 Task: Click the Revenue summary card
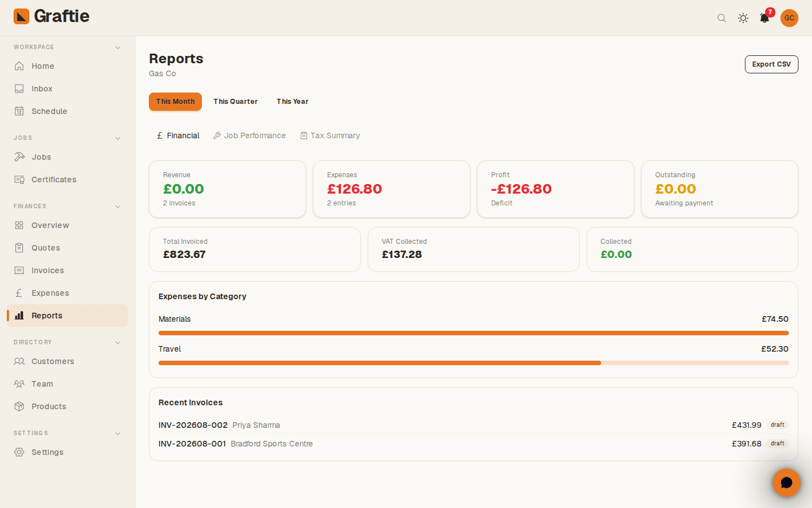click(227, 189)
